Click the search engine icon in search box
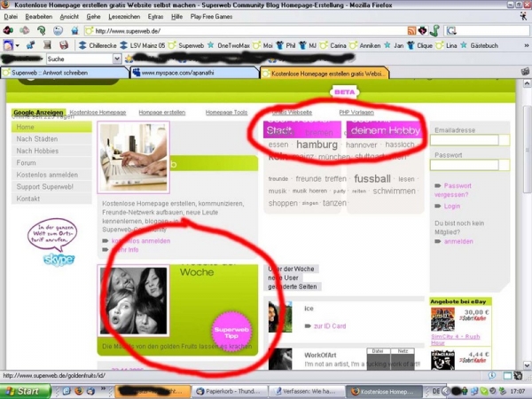The image size is (532, 399). (x=451, y=31)
